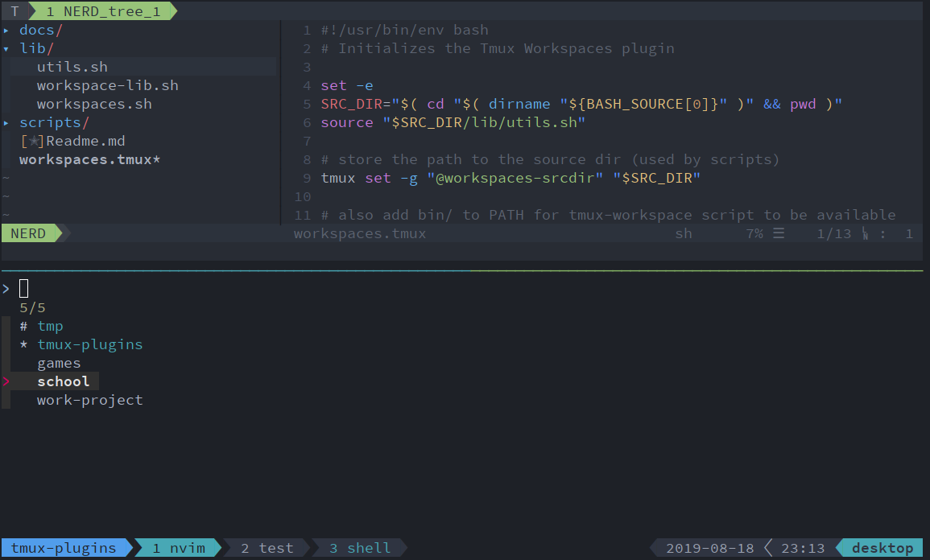Select tmux window 1 nvim
The image size is (930, 560).
[179, 548]
